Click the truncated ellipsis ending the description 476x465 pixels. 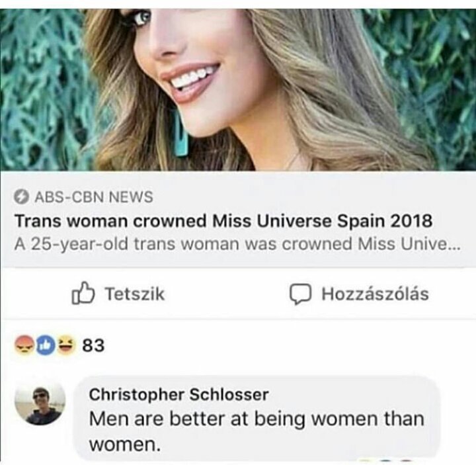(x=454, y=247)
